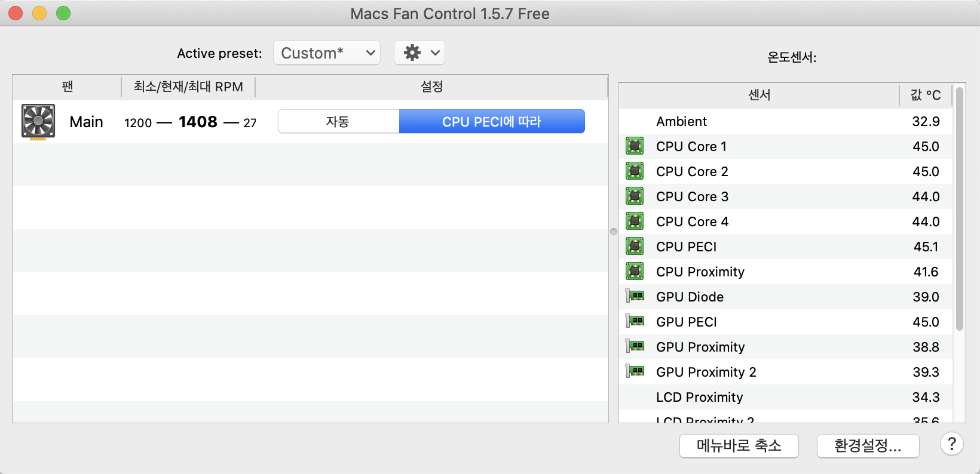Select the GPU Diode sensor label
Screen dimensions: 980x474
(x=690, y=297)
